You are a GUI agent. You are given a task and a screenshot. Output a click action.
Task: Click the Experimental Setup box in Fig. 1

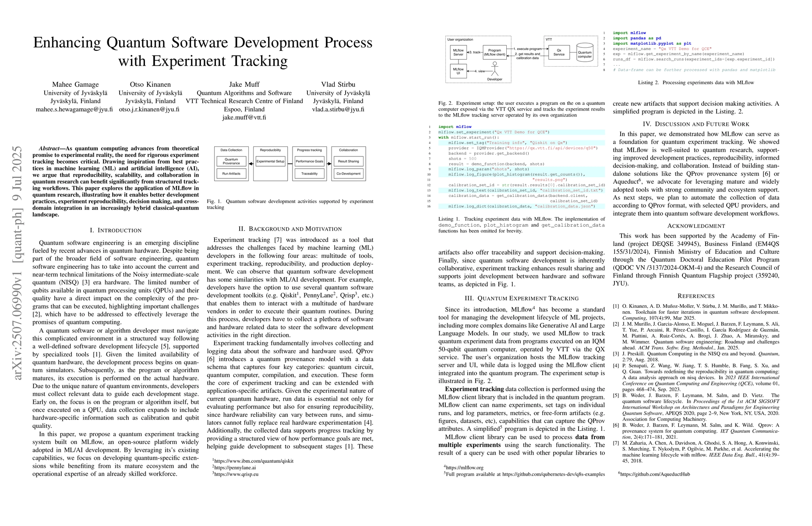click(270, 161)
